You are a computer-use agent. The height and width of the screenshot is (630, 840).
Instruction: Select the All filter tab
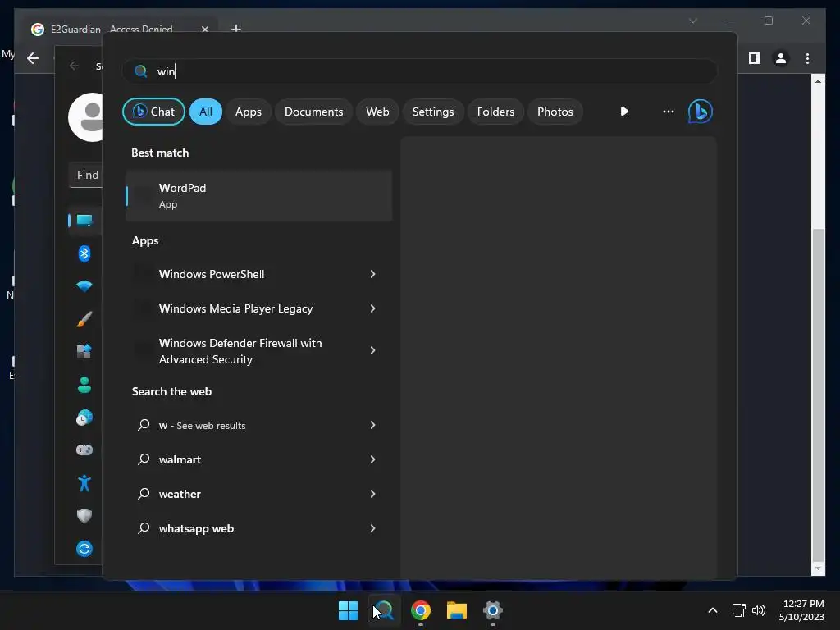coord(206,112)
